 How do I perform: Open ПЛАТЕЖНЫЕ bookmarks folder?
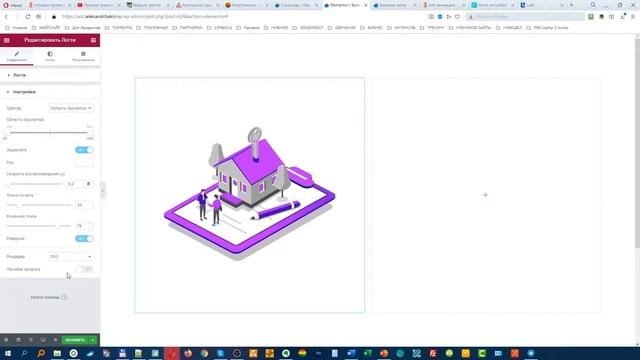click(x=152, y=28)
